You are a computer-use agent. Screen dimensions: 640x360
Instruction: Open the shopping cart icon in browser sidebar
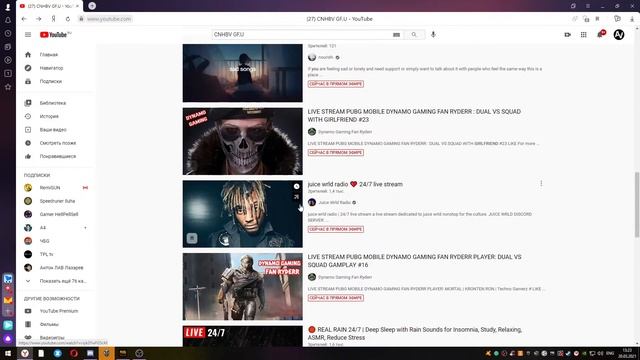[x=8, y=279]
